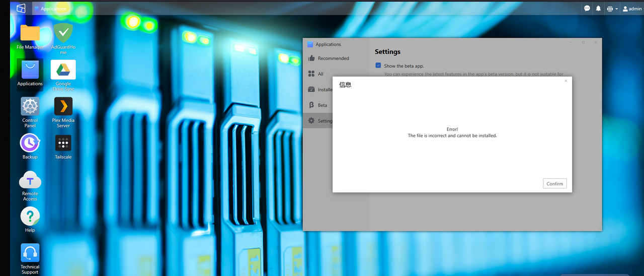Viewport: 644px width, 276px height.
Task: Select Recommended in Applications sidebar
Action: point(336,58)
